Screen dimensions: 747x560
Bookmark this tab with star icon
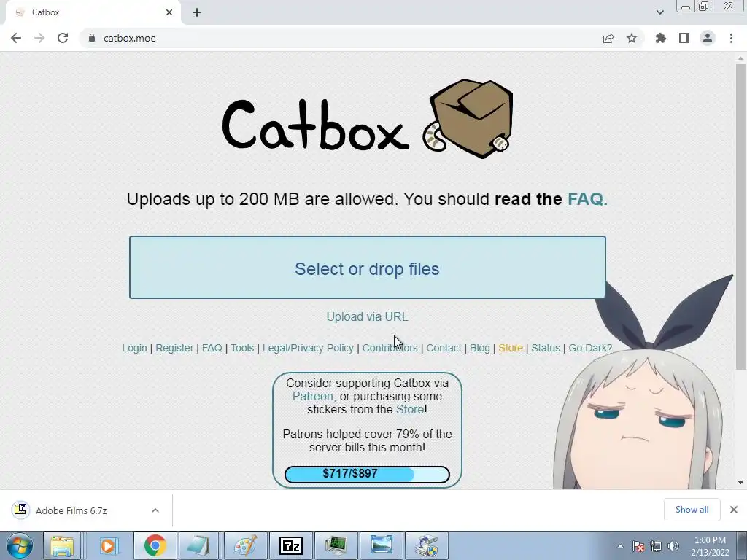(632, 38)
